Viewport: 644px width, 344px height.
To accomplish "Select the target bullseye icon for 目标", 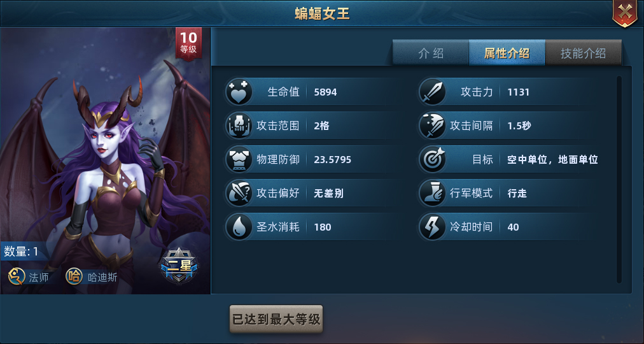I will point(432,159).
